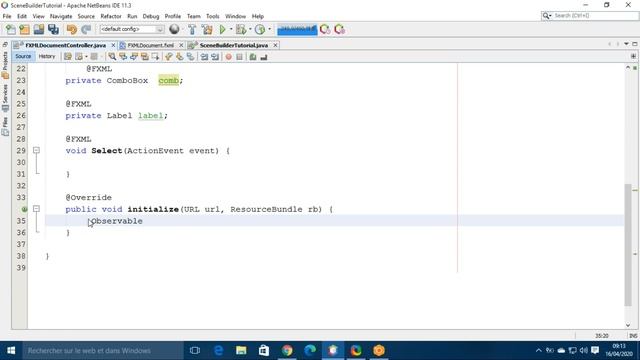The image size is (640, 360).
Task: Click the globe browser icon in toolbar
Action: tap(174, 29)
